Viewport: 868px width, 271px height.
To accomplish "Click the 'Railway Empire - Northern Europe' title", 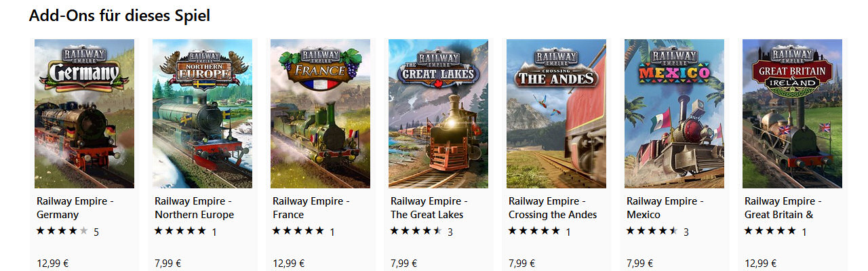I will 194,208.
